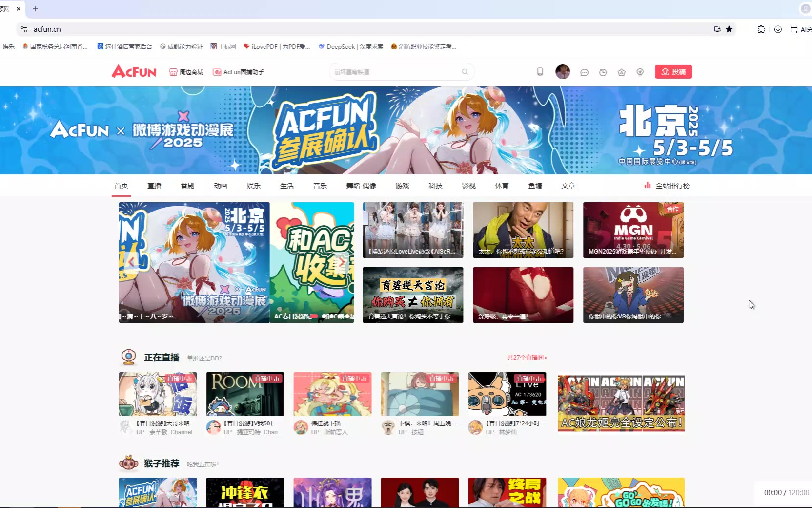Open the 娱乐 category in navigation
The height and width of the screenshot is (508, 812).
click(254, 186)
